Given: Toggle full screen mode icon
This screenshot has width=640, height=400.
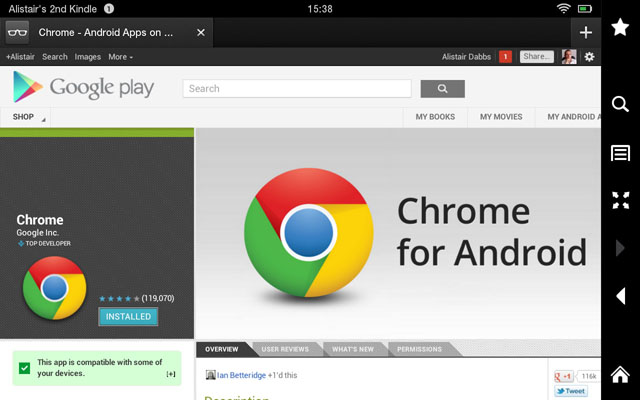Looking at the screenshot, I should (620, 200).
